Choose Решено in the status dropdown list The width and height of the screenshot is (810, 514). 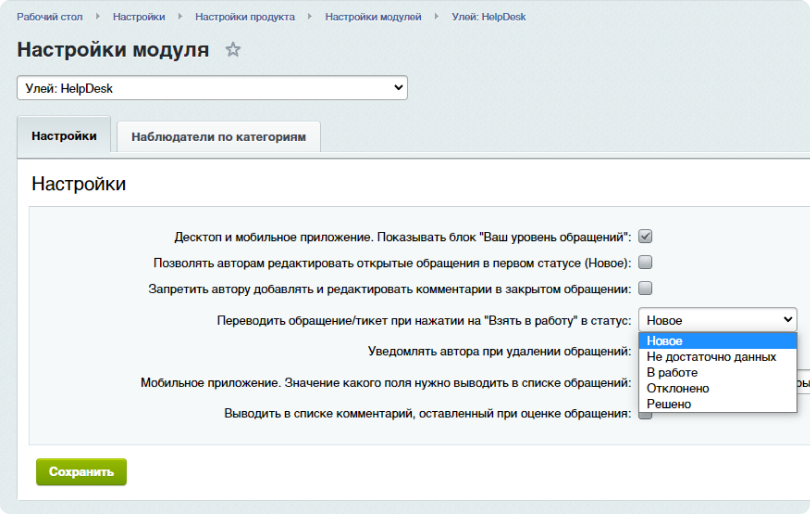tap(718, 404)
